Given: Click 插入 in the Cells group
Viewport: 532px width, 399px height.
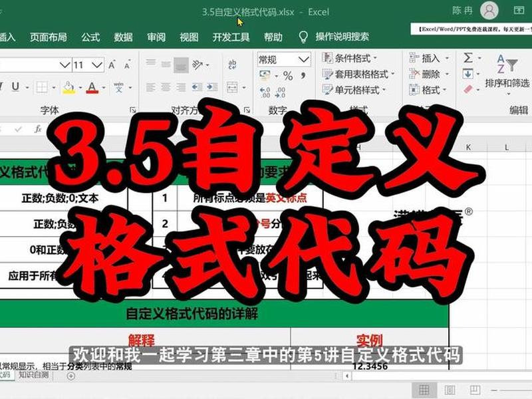Looking at the screenshot, I should click(428, 59).
